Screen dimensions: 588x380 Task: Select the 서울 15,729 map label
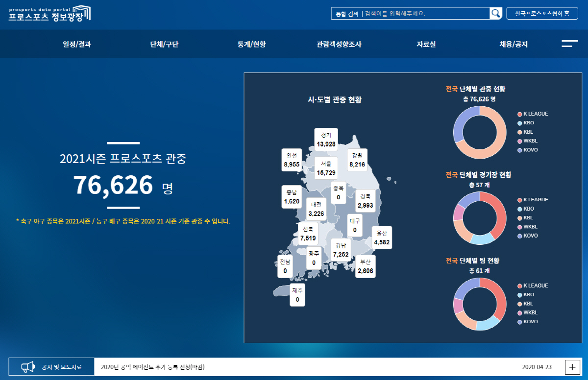click(x=326, y=168)
